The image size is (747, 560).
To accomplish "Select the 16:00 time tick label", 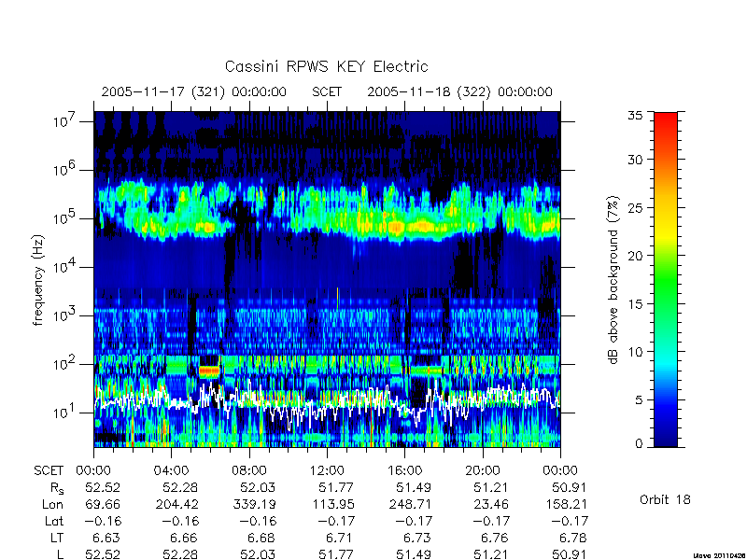I will tap(404, 470).
